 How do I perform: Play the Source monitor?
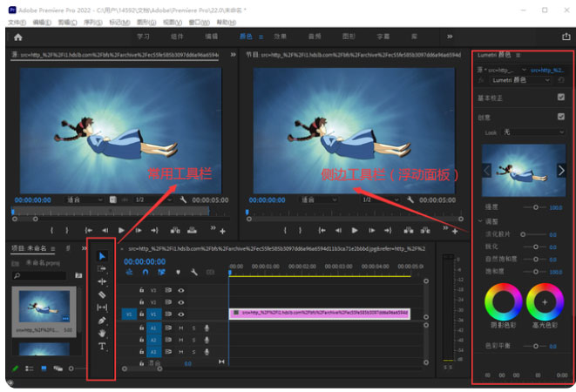click(121, 230)
